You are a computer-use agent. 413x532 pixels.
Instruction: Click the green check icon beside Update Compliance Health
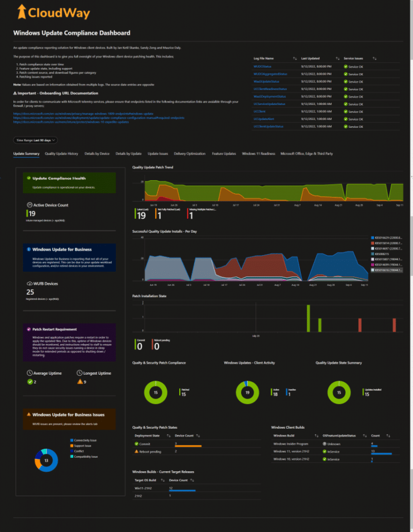click(29, 178)
